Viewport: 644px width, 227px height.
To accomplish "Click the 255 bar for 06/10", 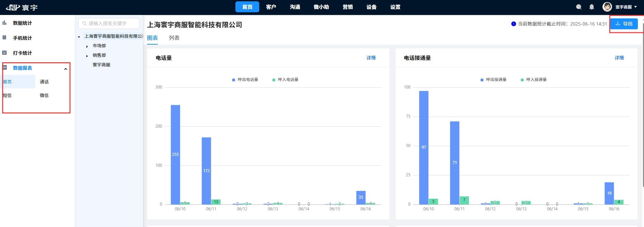I will pyautogui.click(x=175, y=155).
